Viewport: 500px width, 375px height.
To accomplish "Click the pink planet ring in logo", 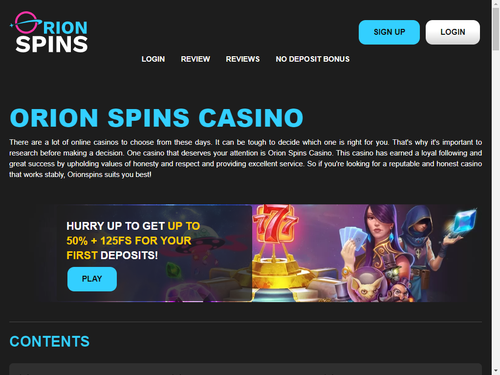I will pos(26,22).
